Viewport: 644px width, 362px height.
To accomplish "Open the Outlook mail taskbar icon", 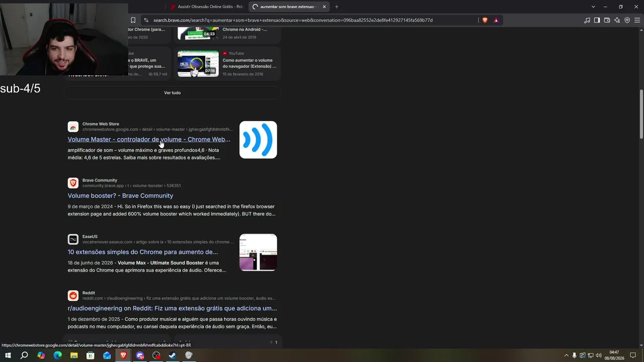I will point(107,355).
